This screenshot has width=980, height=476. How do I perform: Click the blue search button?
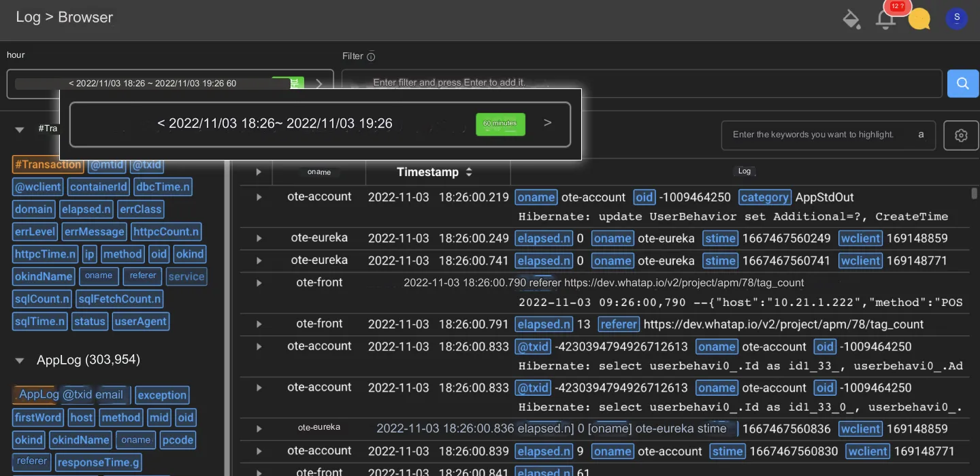click(963, 83)
